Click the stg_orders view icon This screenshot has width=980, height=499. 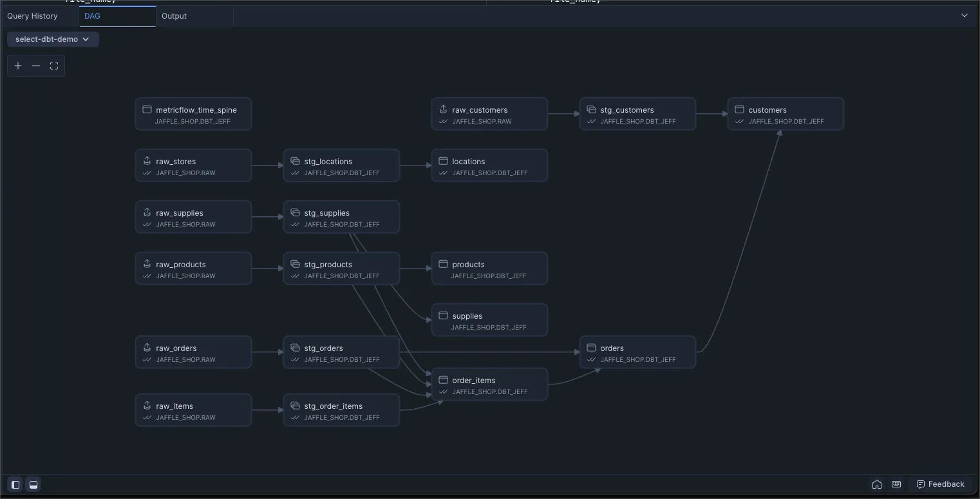[295, 348]
